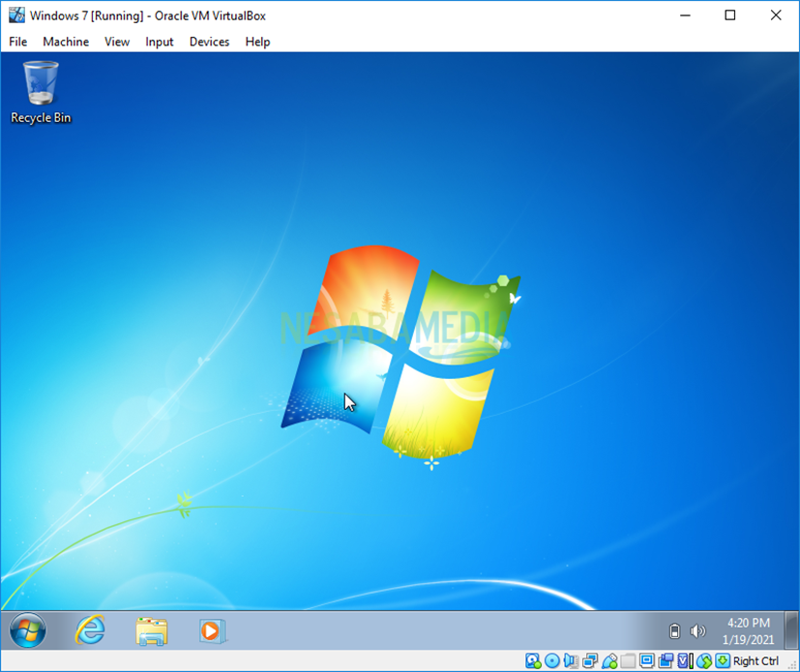Viewport: 800px width, 672px height.
Task: Open the Devices menu
Action: (209, 42)
